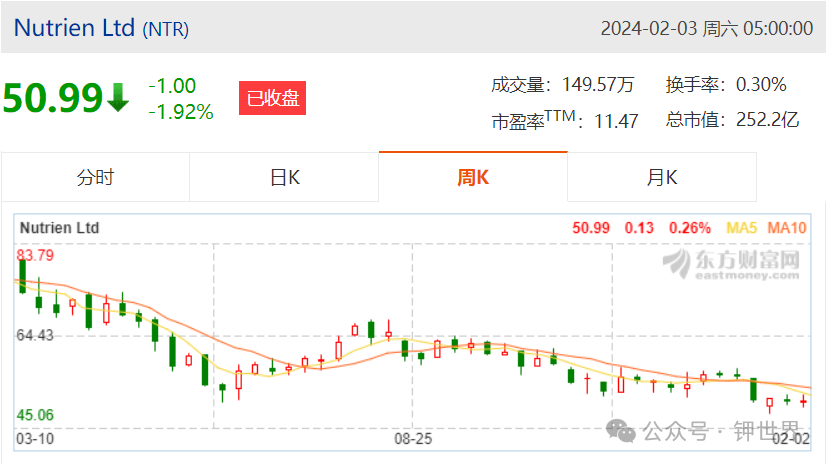Toggle the MA5 moving average label

pyautogui.click(x=742, y=228)
